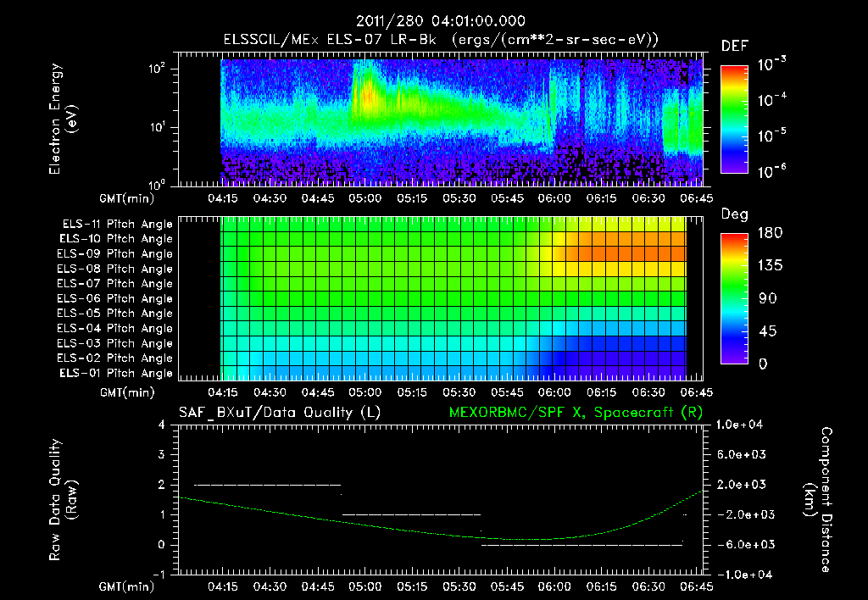Click the 10^0 tick on the energy axis

pyautogui.click(x=157, y=184)
